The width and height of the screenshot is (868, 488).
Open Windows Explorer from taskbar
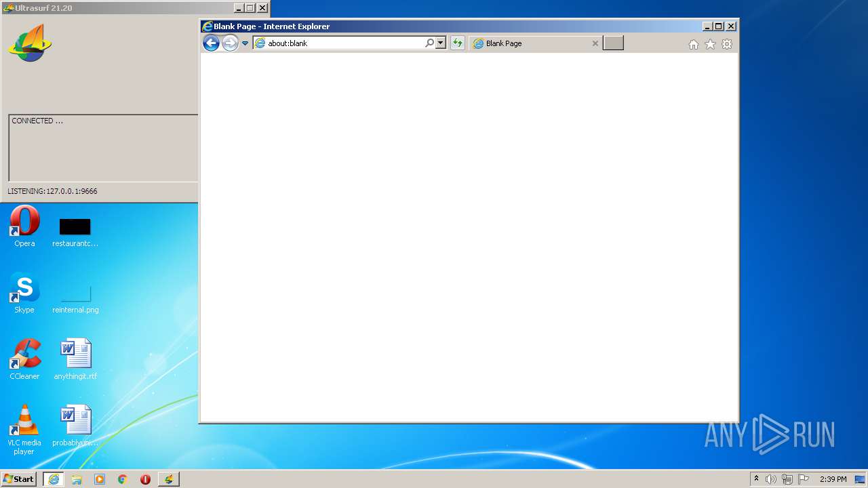[x=77, y=479]
